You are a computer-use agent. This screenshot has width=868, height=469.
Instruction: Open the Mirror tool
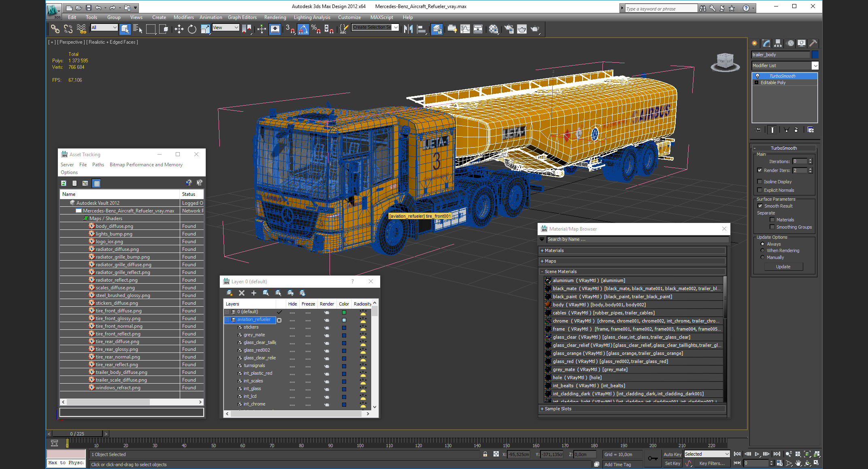[x=408, y=29]
